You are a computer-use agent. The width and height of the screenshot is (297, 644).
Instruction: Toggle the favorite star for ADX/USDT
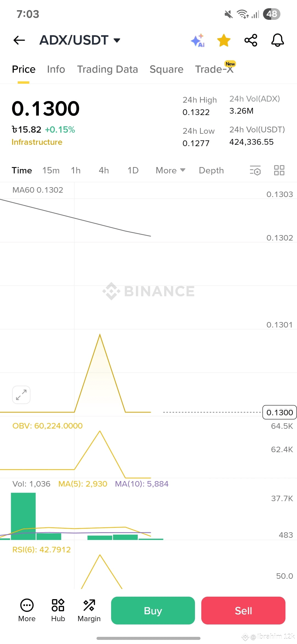pyautogui.click(x=224, y=40)
